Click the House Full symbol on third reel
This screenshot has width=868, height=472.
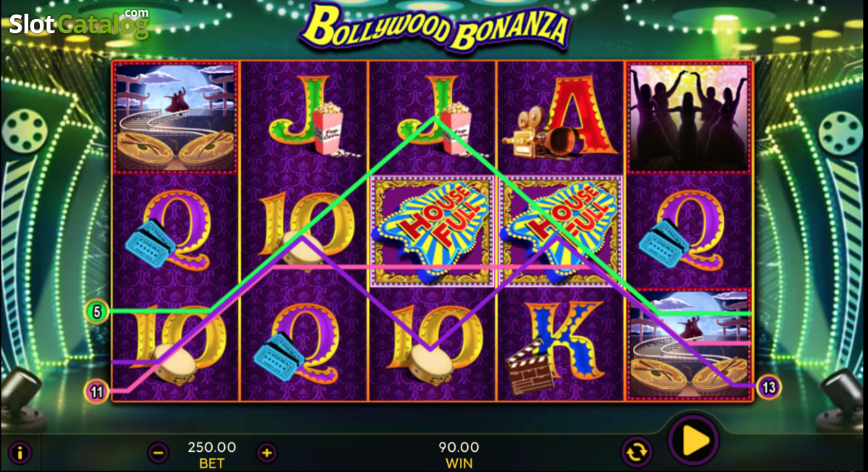pyautogui.click(x=433, y=231)
